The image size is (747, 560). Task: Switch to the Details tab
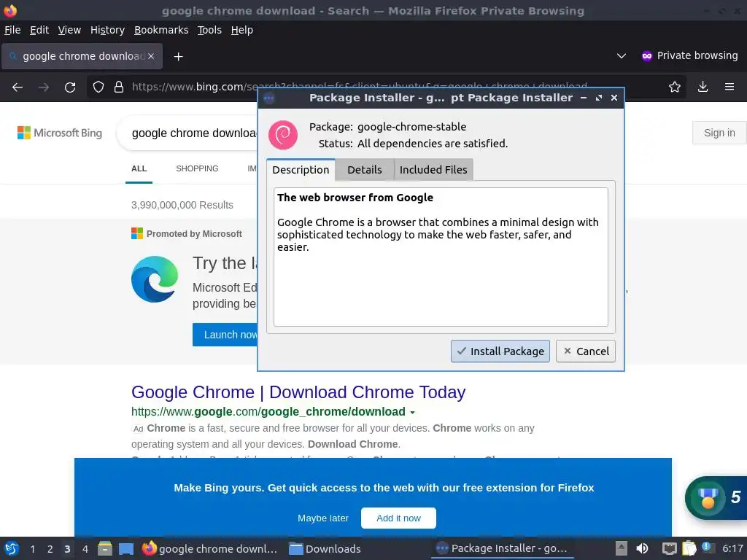[x=365, y=170]
